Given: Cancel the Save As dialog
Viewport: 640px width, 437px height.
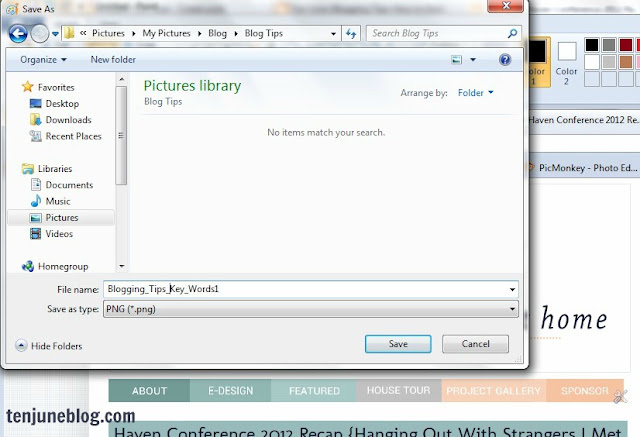Looking at the screenshot, I should point(476,344).
